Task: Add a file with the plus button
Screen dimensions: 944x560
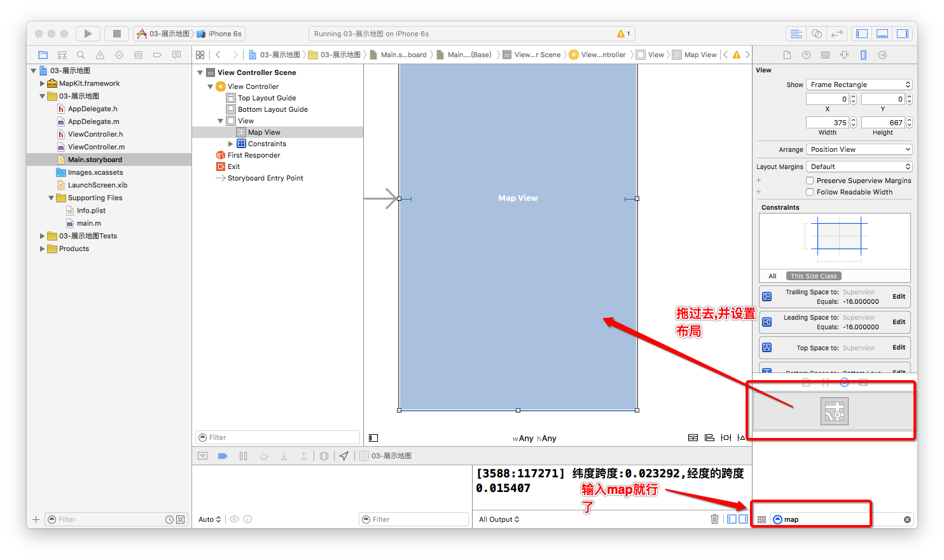Action: point(36,519)
